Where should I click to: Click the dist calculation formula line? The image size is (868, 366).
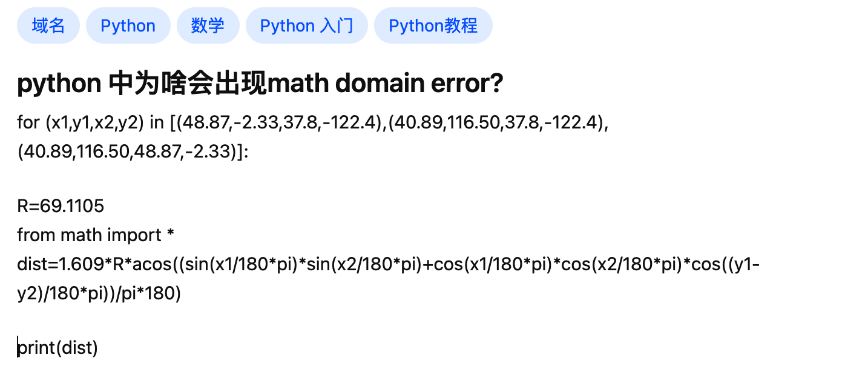click(387, 264)
